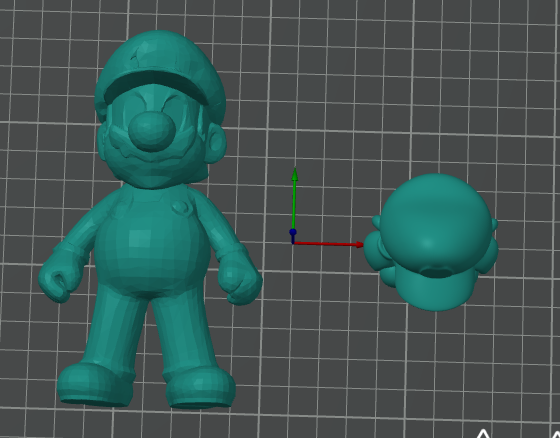Click the partial caret icon in bottom-right corner
The height and width of the screenshot is (438, 560).
pos(556,434)
